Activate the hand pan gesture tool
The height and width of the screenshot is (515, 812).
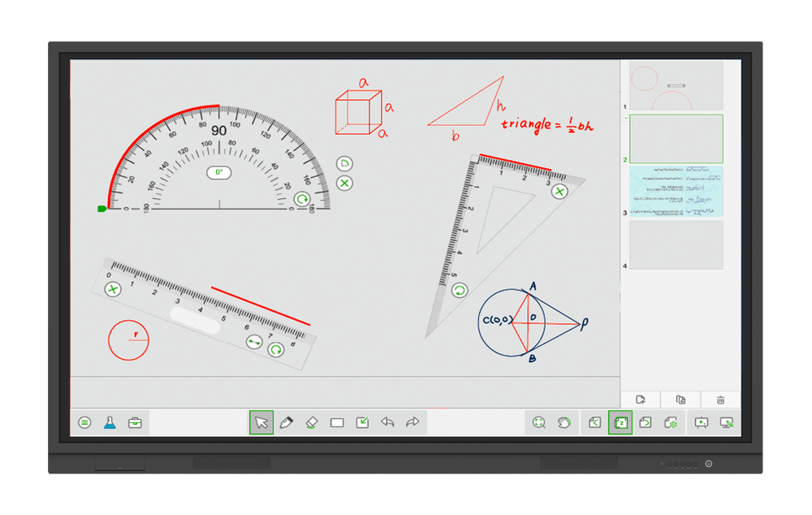pos(564,422)
